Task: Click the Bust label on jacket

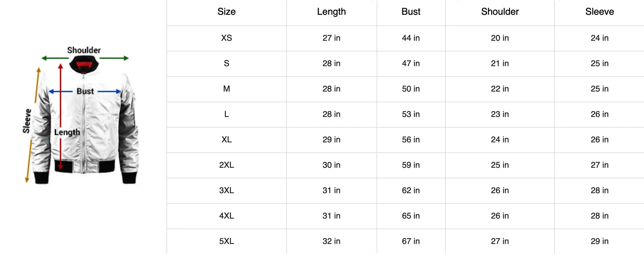Action: pos(85,91)
